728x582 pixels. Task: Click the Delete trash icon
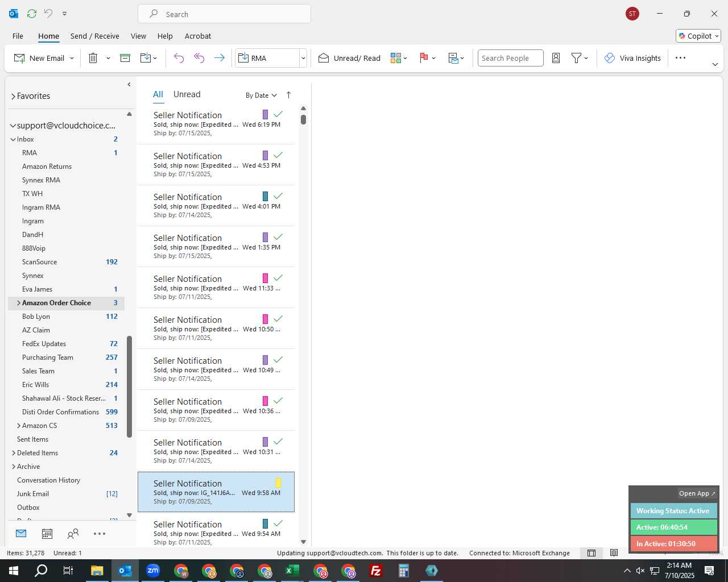point(93,58)
